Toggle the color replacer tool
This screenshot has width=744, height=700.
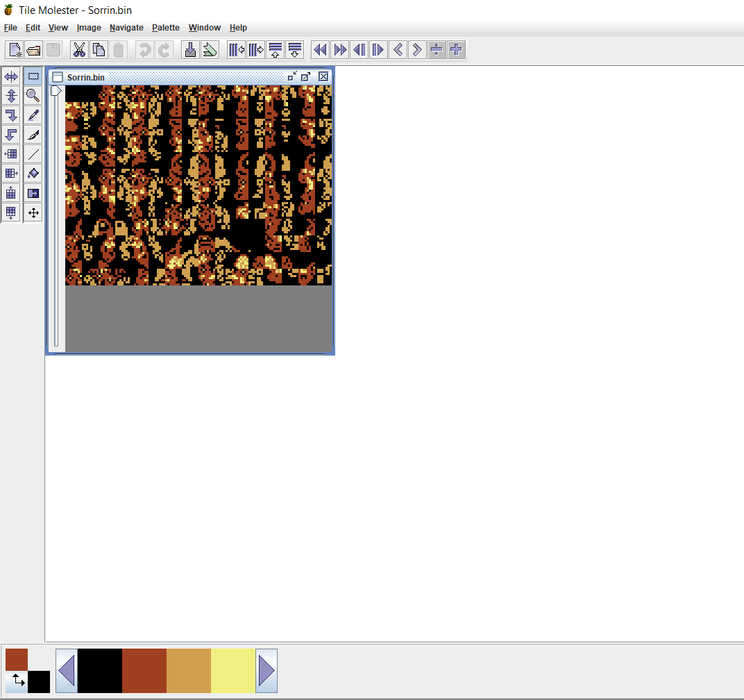coord(33,193)
